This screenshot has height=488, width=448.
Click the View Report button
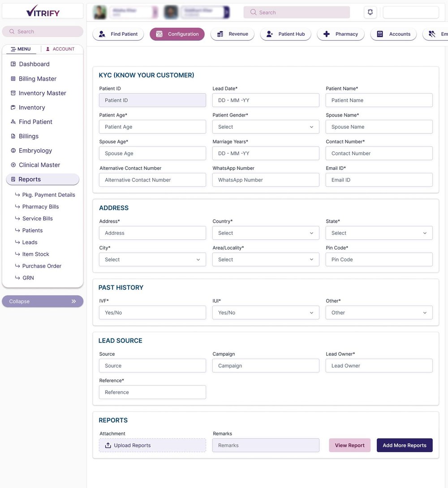(x=349, y=445)
